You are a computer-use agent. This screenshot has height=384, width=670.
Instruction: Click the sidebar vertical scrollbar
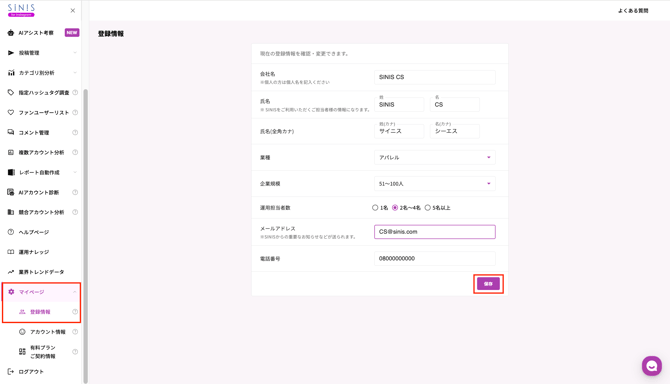pyautogui.click(x=85, y=236)
